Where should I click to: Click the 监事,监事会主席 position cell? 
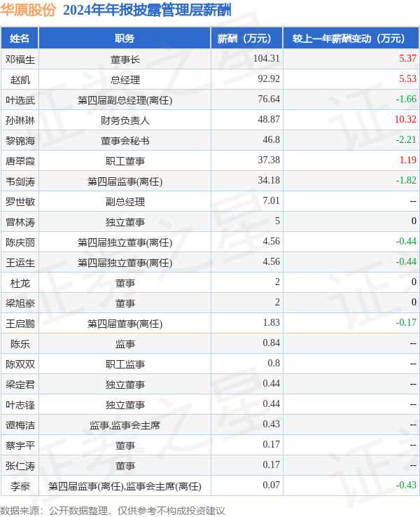(125, 426)
